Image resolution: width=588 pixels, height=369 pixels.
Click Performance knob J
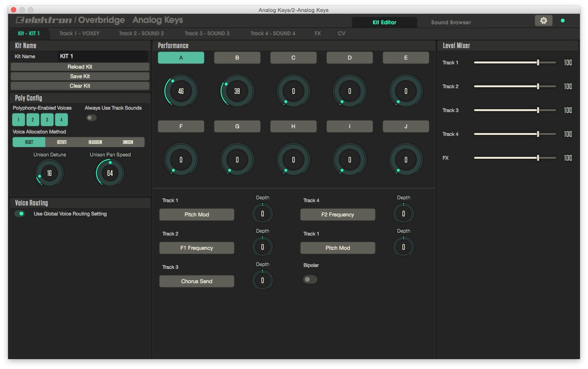(406, 160)
